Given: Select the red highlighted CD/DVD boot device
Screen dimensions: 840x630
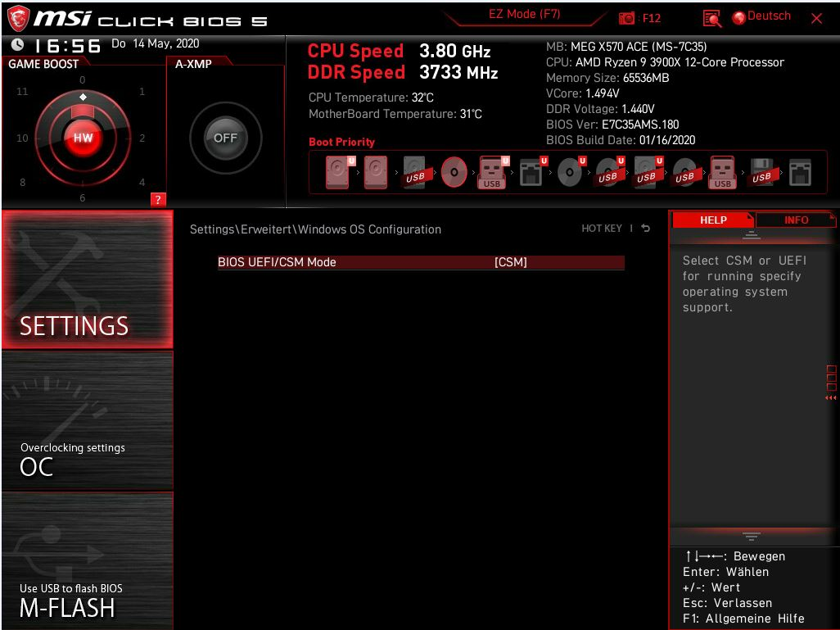Looking at the screenshot, I should 454,172.
